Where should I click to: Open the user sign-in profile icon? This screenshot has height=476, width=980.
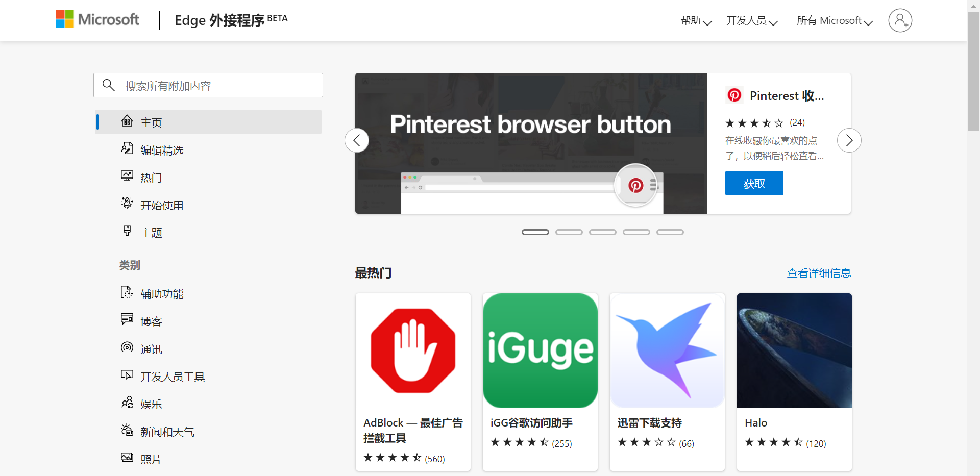pyautogui.click(x=900, y=20)
